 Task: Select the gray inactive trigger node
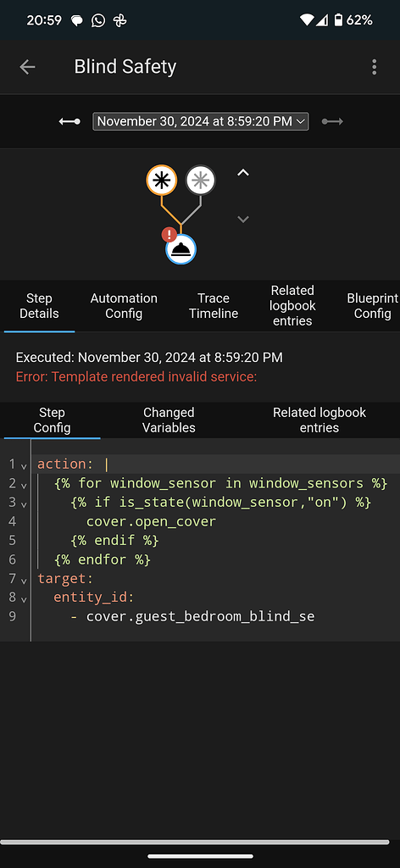(x=200, y=181)
